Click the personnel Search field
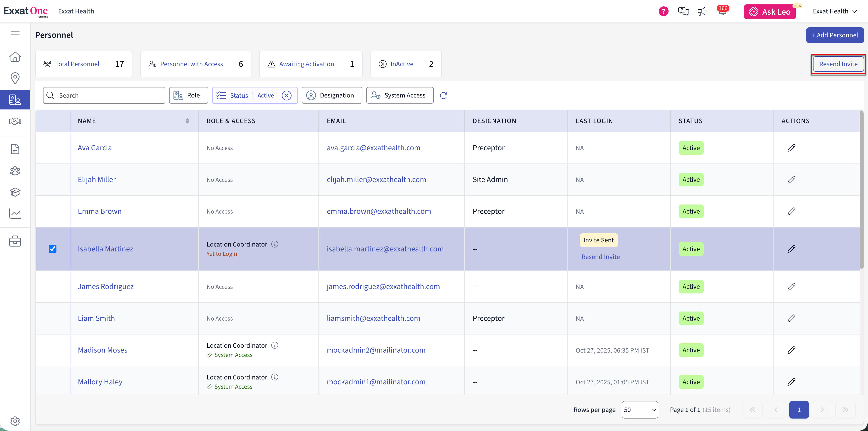 (104, 95)
